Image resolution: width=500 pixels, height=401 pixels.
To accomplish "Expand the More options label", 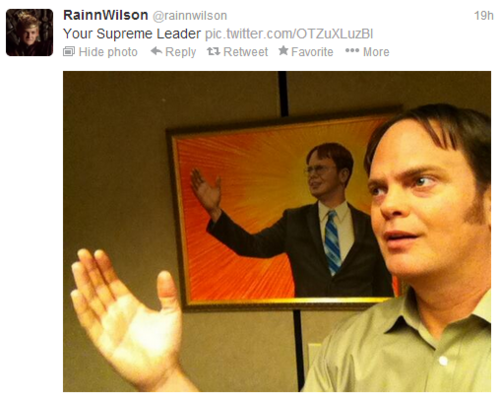I will 376,52.
